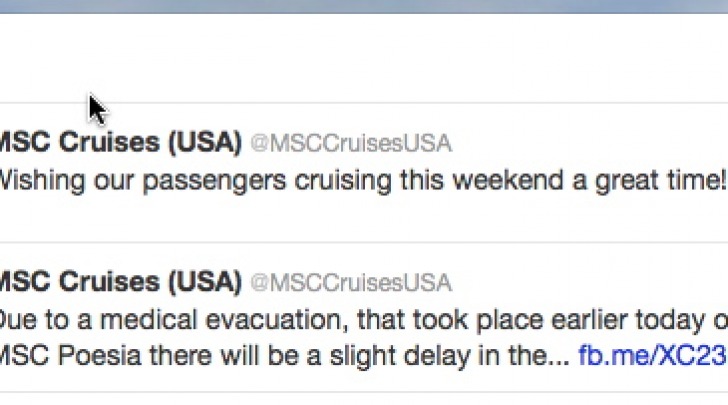The image size is (728, 405).
Task: Open @MSCCruisesUSA handle in first tweet
Action: 351,143
